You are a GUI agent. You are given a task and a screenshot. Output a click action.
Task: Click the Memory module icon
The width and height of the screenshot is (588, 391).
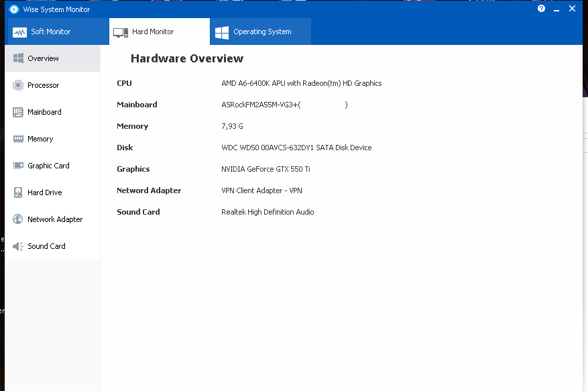18,139
